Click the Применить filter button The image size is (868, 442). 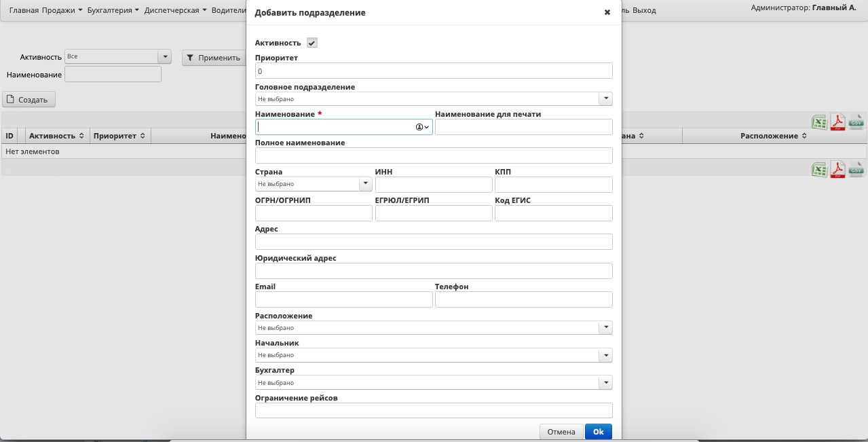(x=212, y=58)
